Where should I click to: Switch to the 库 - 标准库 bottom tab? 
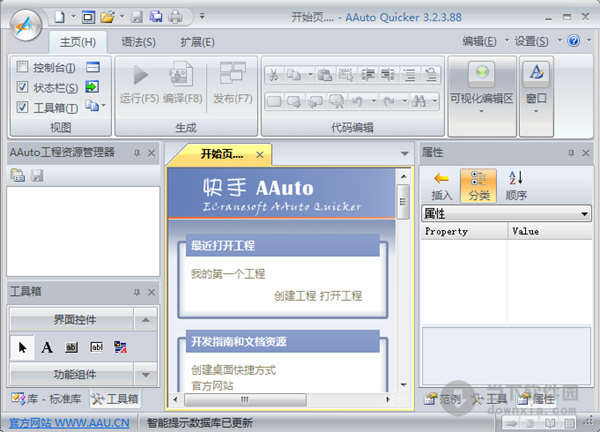coord(46,399)
